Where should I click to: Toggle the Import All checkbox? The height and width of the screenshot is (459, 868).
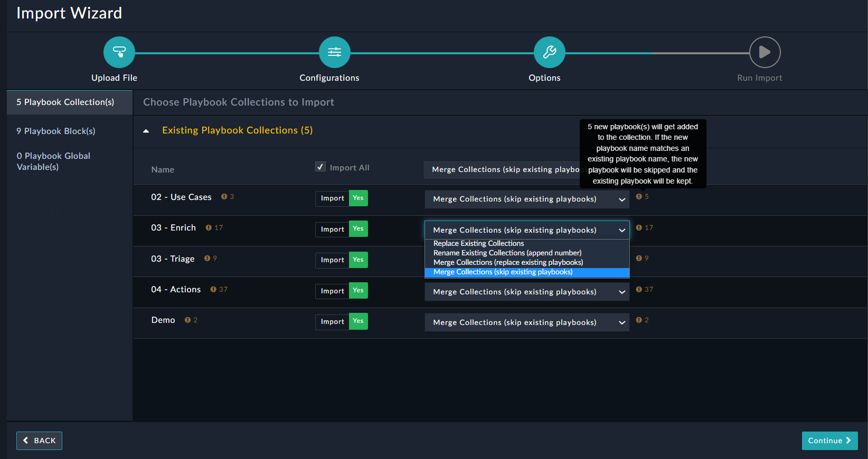[x=320, y=167]
